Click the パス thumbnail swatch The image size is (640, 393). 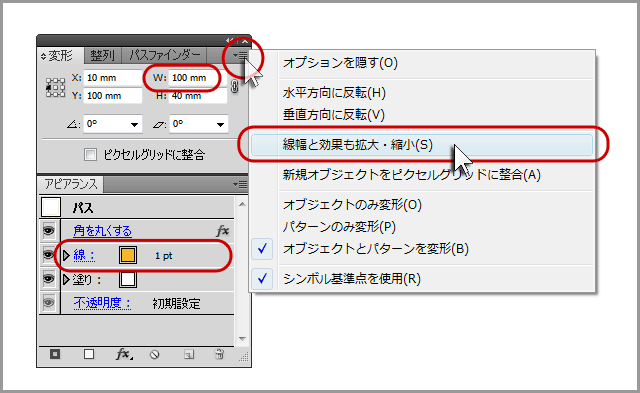pyautogui.click(x=51, y=207)
